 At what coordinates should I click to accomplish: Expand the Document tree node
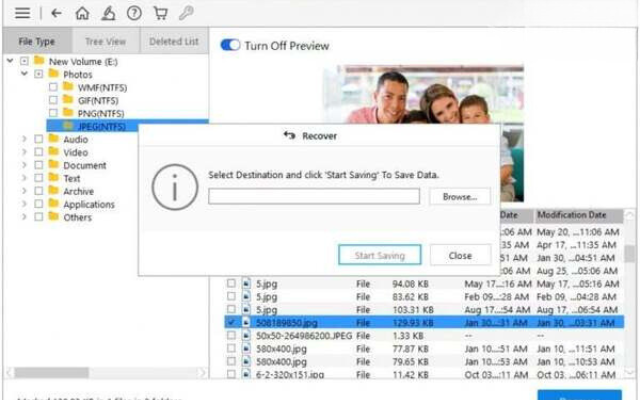24,165
